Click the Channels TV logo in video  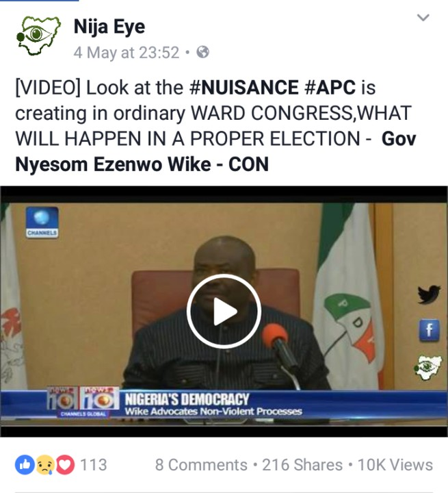click(x=42, y=223)
